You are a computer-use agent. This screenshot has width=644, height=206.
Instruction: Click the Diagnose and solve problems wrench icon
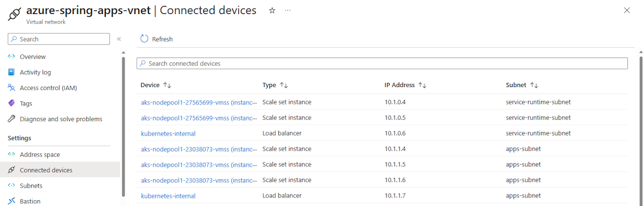[11, 119]
